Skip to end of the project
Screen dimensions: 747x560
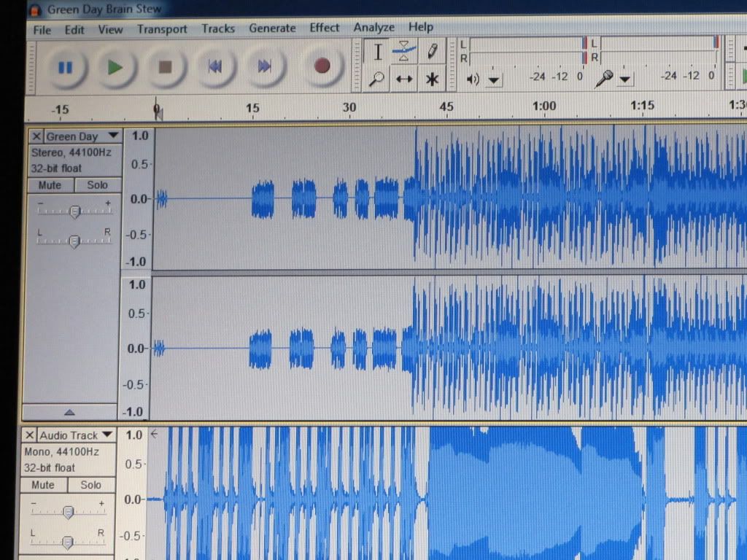pyautogui.click(x=264, y=67)
